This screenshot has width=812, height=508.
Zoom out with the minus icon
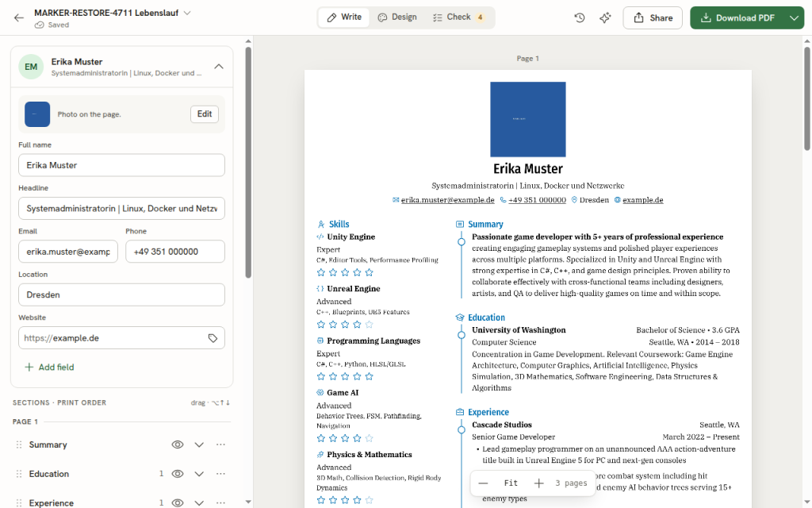pyautogui.click(x=483, y=483)
